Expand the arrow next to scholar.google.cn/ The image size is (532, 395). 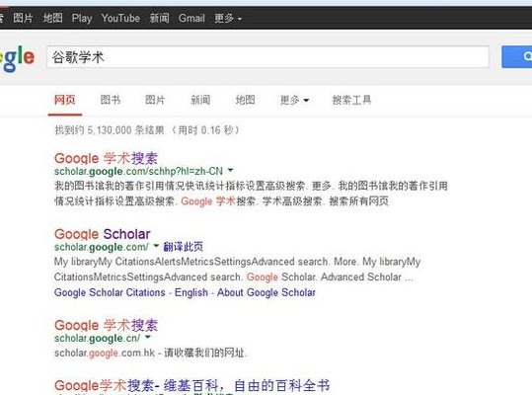[x=148, y=337]
